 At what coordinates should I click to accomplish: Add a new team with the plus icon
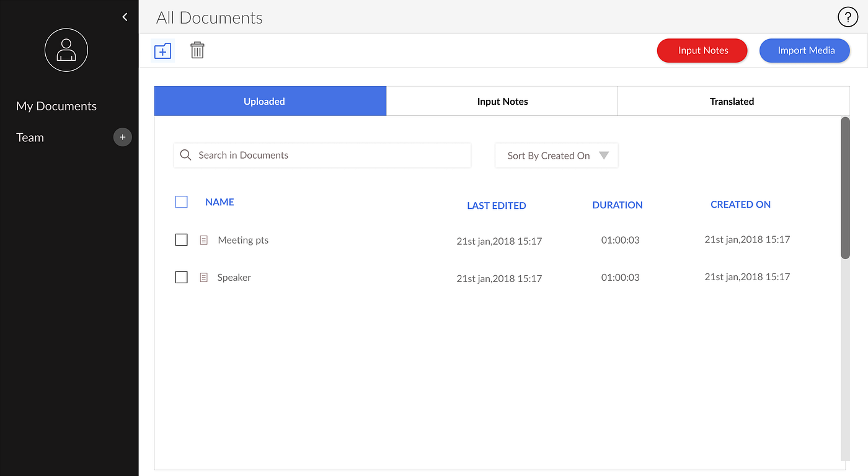pos(122,137)
